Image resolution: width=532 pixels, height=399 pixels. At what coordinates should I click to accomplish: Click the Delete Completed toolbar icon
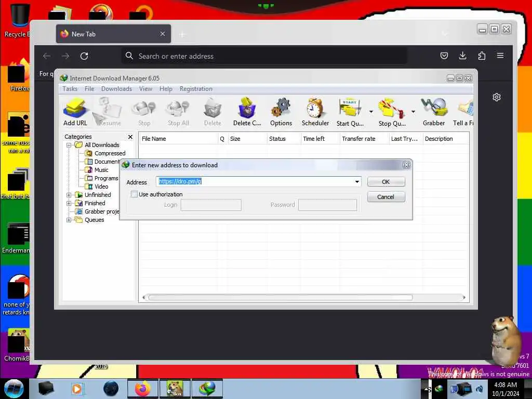coord(247,112)
